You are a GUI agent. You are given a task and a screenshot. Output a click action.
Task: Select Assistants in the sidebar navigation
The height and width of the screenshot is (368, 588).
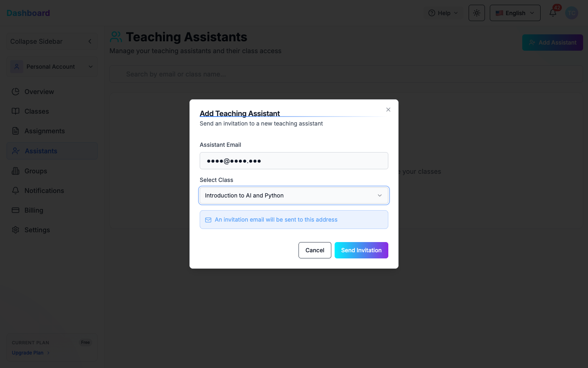click(x=41, y=151)
